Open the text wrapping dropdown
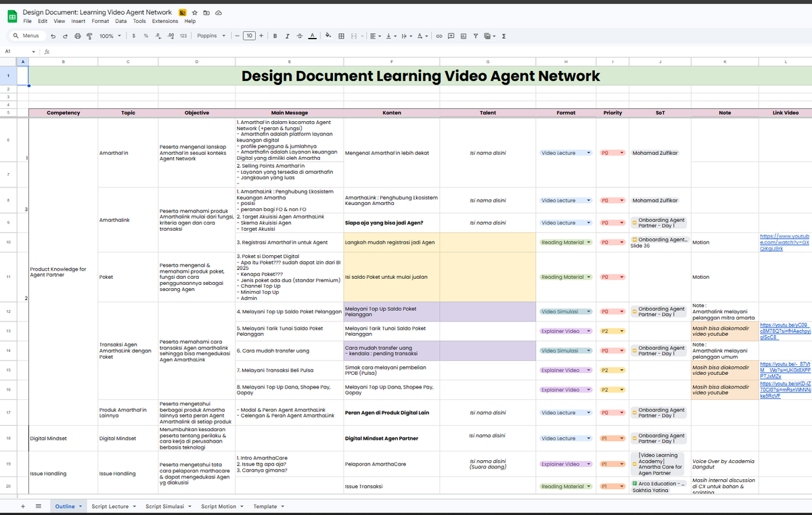812x515 pixels. (406, 36)
